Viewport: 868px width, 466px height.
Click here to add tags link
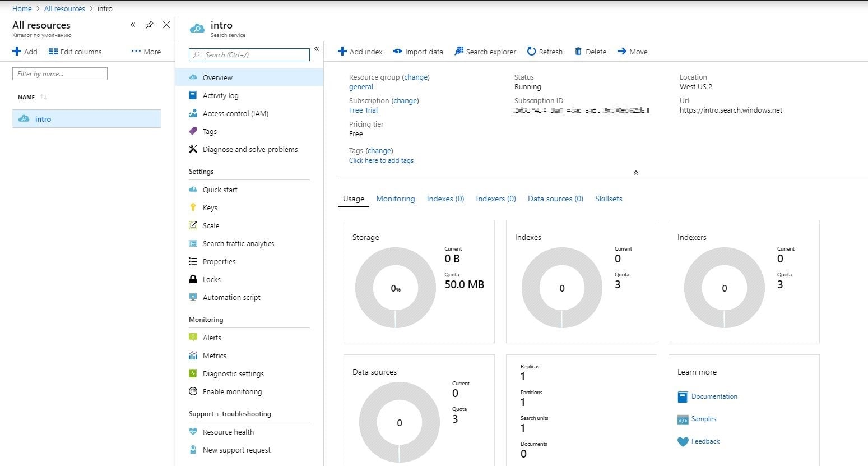click(381, 160)
